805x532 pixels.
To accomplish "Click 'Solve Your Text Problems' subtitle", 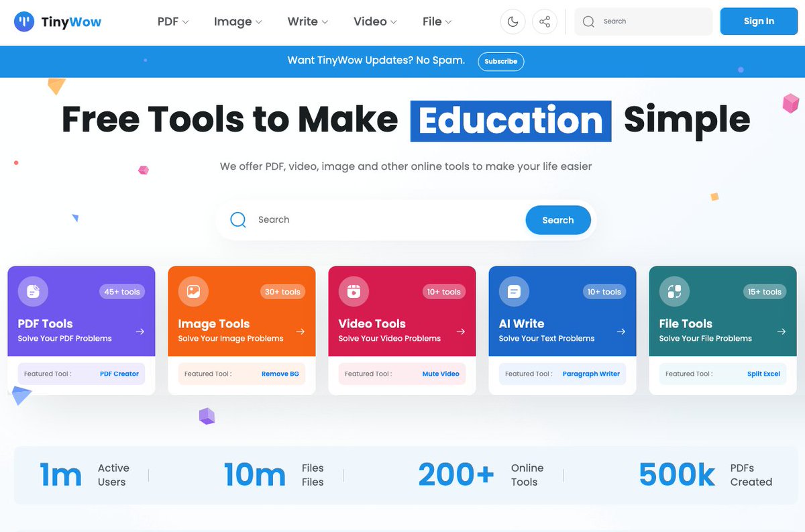I will coord(547,338).
